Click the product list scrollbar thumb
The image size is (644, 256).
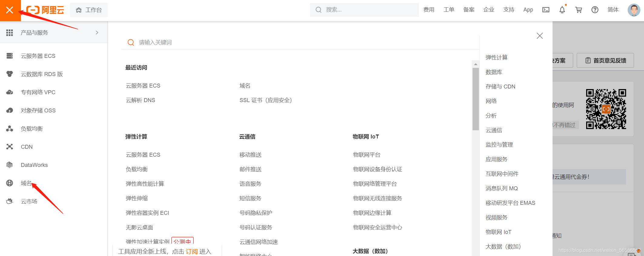[x=476, y=99]
